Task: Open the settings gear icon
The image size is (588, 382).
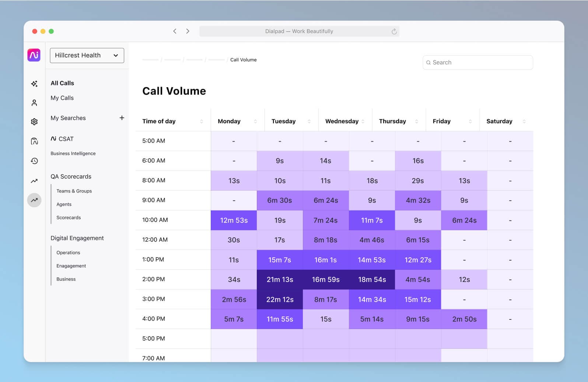Action: (x=34, y=122)
